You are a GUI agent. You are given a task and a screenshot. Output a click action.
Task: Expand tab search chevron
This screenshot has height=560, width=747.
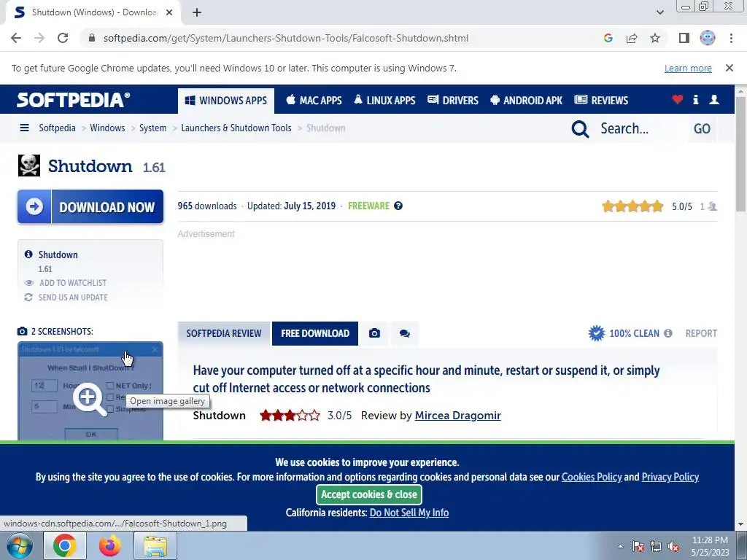(x=659, y=12)
